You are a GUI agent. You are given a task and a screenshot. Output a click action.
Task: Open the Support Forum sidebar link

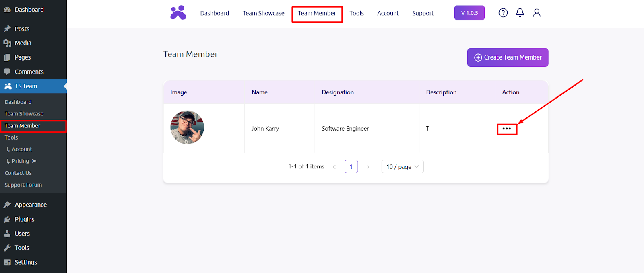click(23, 185)
